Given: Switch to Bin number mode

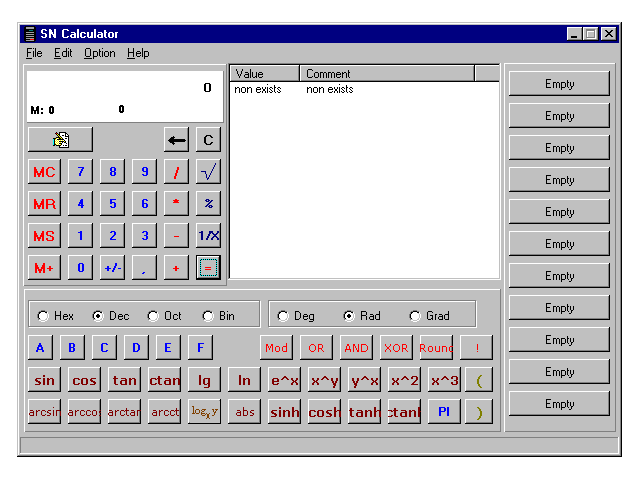Looking at the screenshot, I should tap(208, 316).
